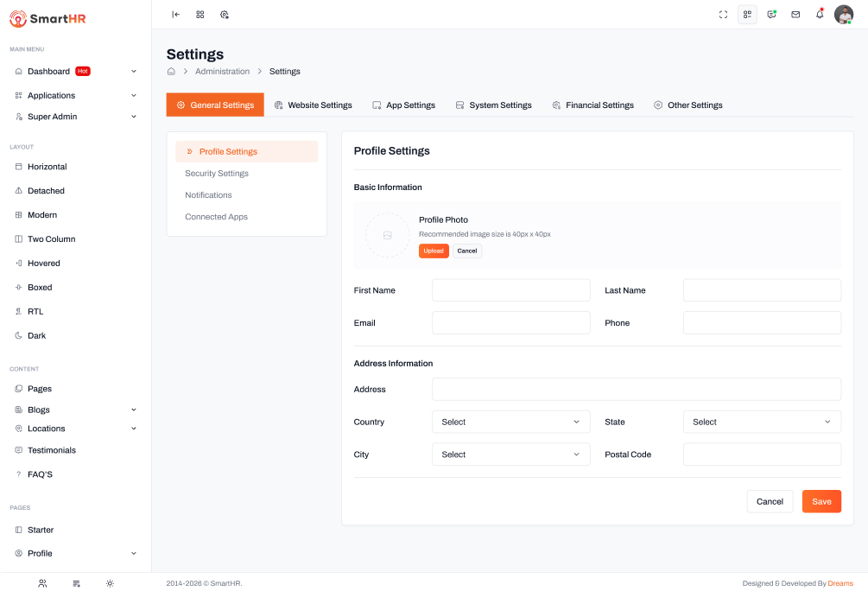Show notifications with the bell icon

coord(820,15)
